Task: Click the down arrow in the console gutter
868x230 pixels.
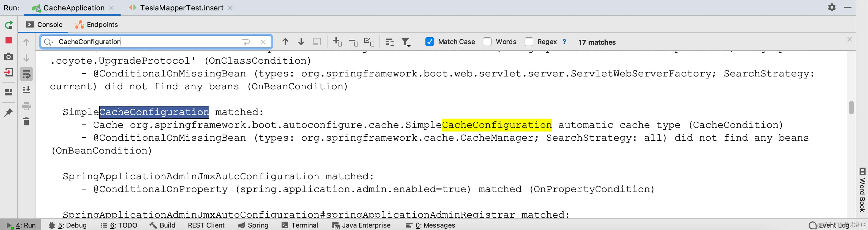Action: pyautogui.click(x=26, y=58)
